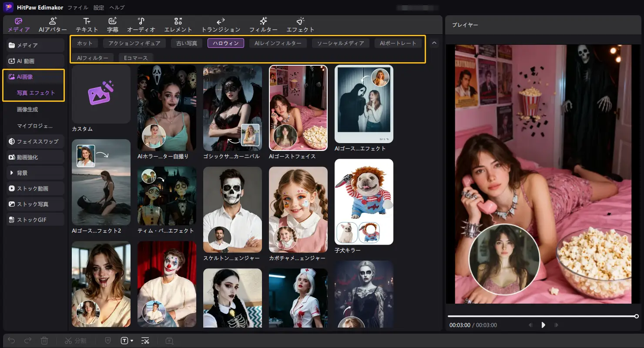Image resolution: width=644 pixels, height=348 pixels.
Task: Open the オーディオ tool tab
Action: (x=141, y=25)
